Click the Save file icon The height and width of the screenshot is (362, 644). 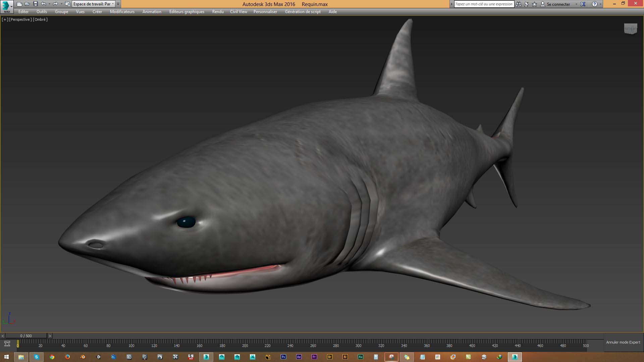tap(36, 4)
